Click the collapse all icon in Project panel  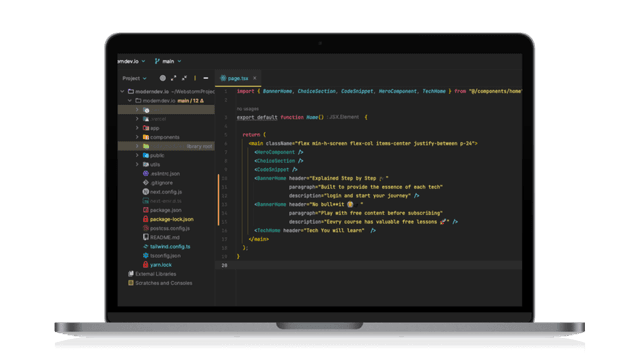click(x=184, y=78)
